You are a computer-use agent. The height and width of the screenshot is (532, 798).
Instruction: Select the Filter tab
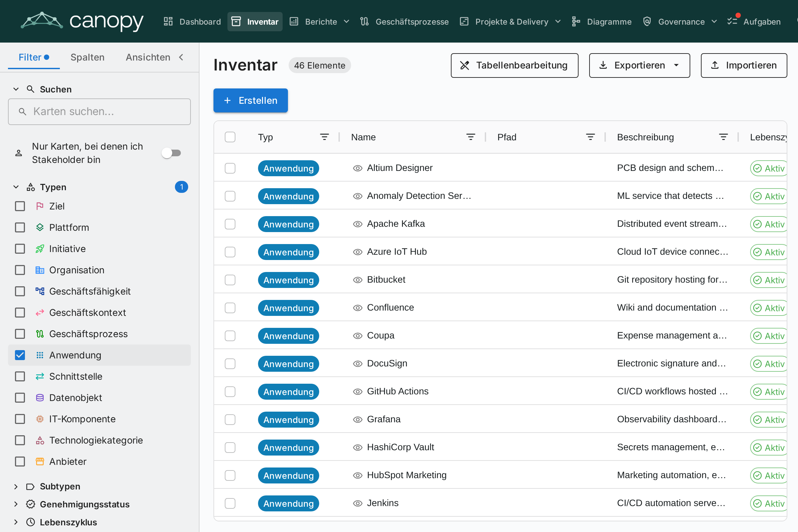34,57
